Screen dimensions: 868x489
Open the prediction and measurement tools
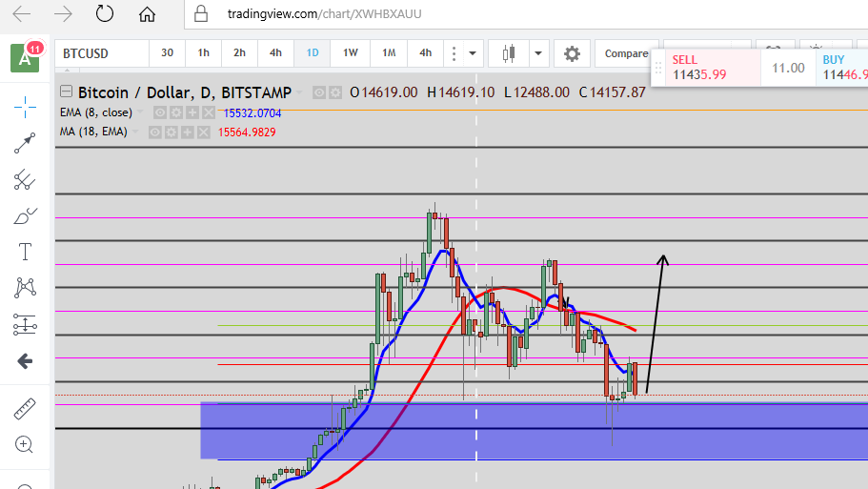click(x=25, y=324)
